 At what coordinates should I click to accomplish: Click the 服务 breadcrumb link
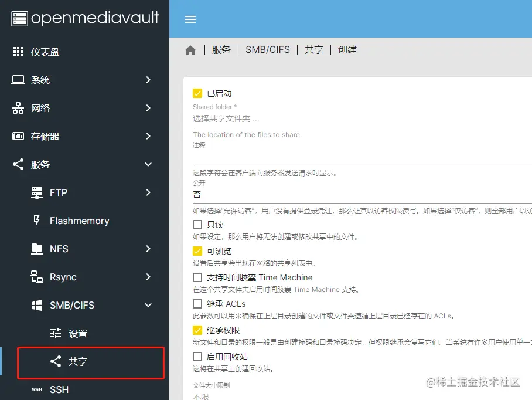click(x=221, y=50)
